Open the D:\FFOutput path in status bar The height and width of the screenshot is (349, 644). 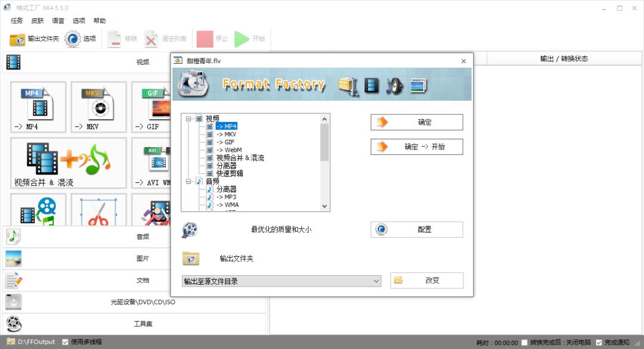31,342
